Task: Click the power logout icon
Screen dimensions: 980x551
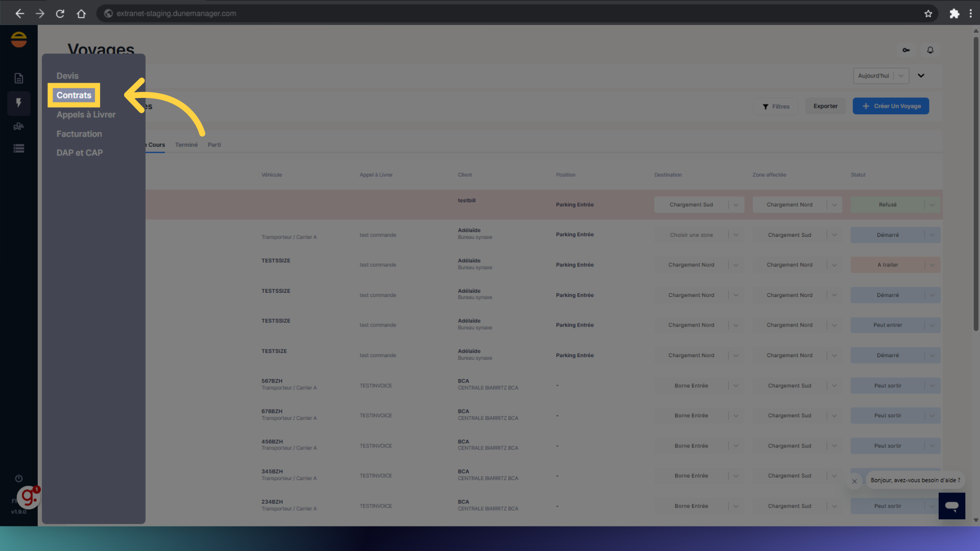Action: click(19, 479)
